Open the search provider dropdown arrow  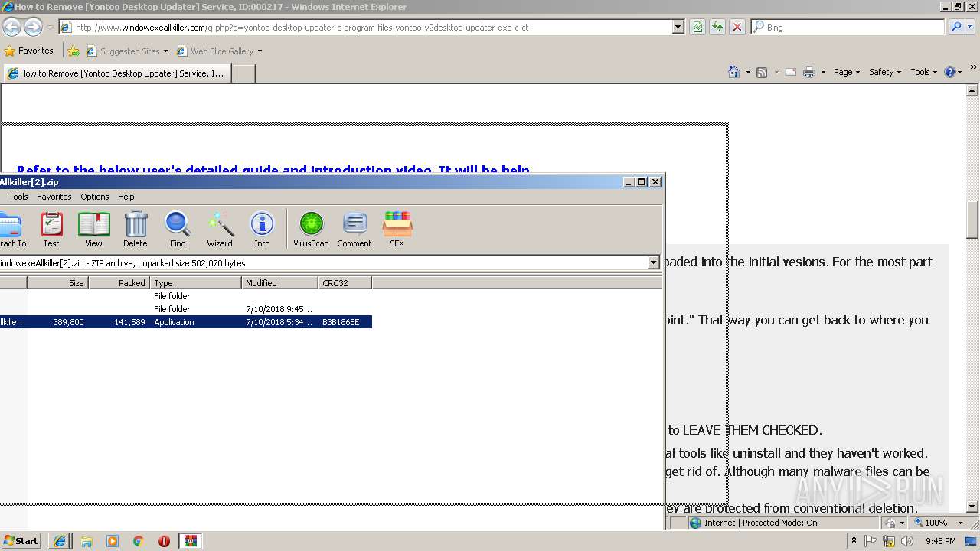tap(971, 27)
